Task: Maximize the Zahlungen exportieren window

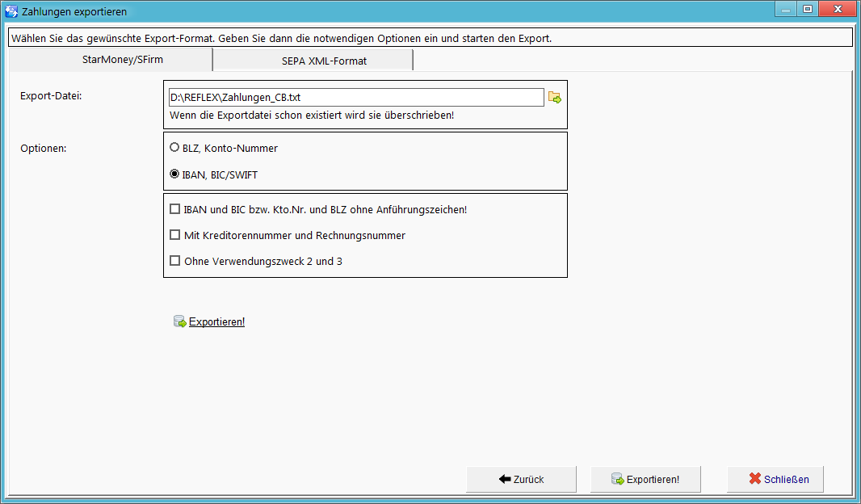Action: [x=807, y=10]
